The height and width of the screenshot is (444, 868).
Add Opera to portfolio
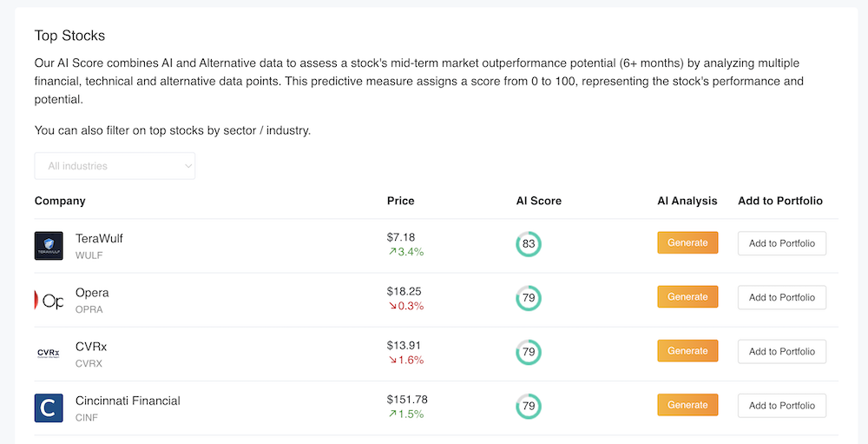click(781, 297)
